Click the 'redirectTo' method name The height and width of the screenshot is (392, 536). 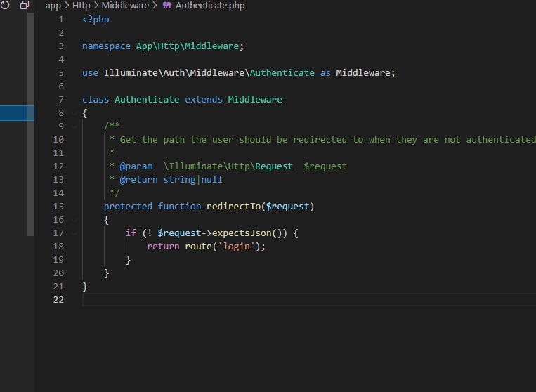click(233, 207)
